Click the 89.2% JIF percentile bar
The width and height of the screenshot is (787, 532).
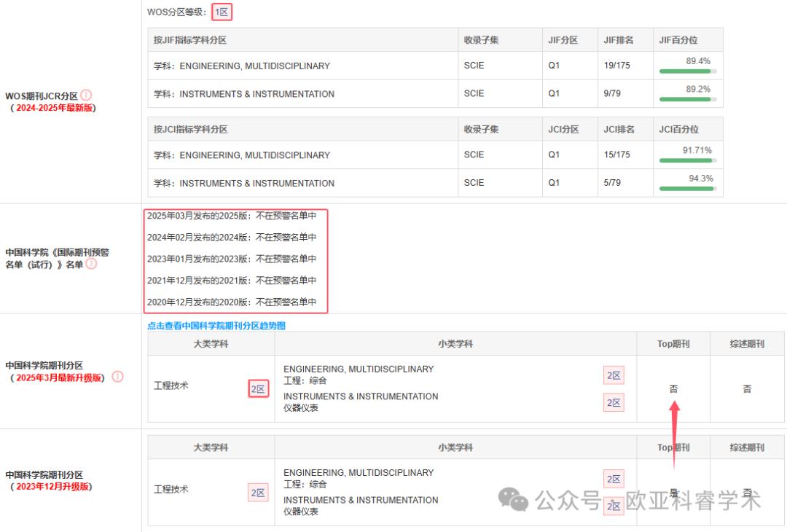[688, 99]
